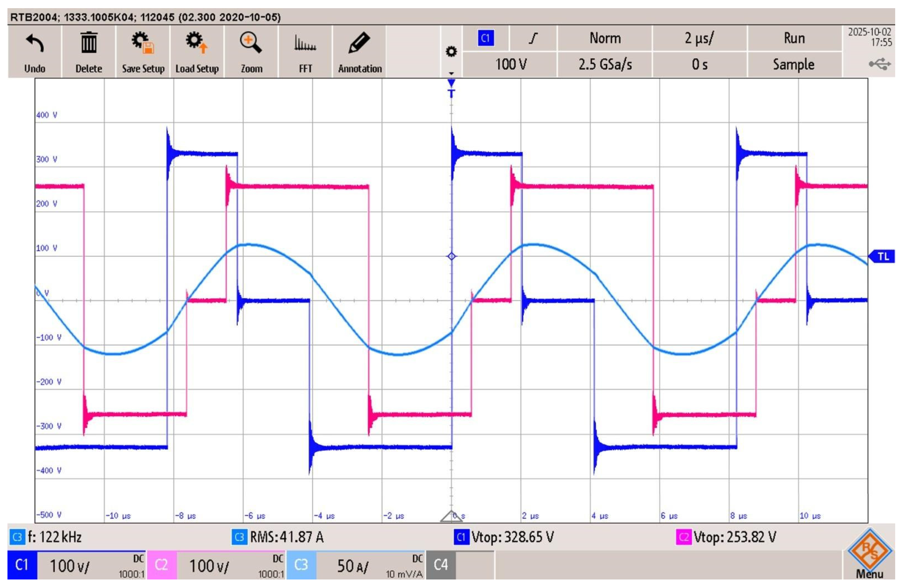Enable the inactive C4 channel
This screenshot has height=588, width=903.
point(441,565)
